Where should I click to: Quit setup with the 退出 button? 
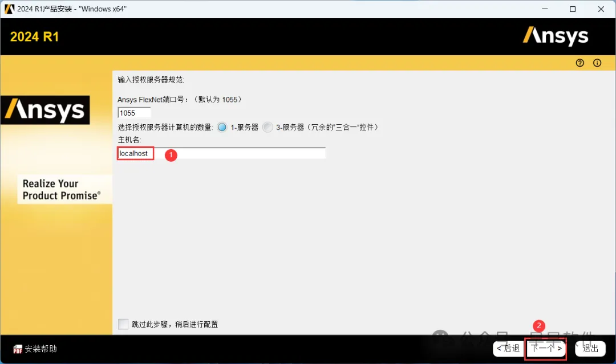pyautogui.click(x=590, y=348)
